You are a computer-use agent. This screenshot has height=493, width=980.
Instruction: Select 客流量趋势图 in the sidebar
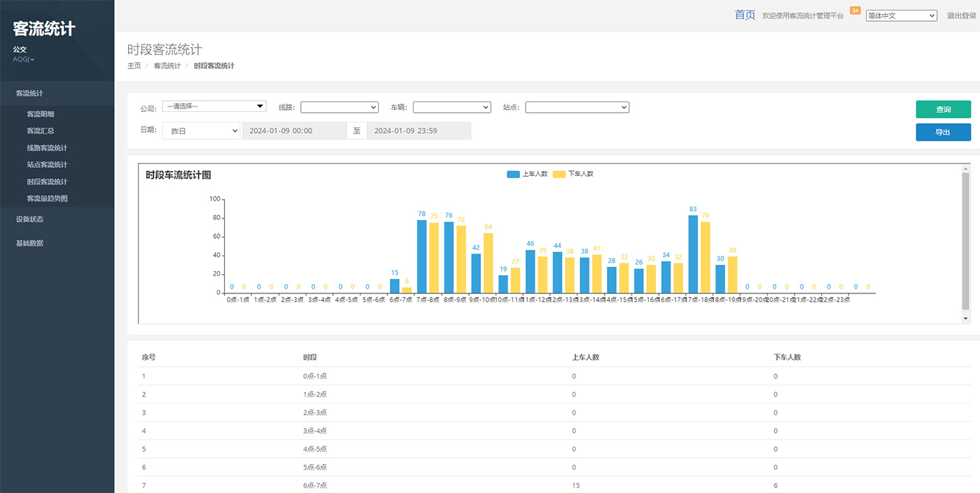[47, 198]
